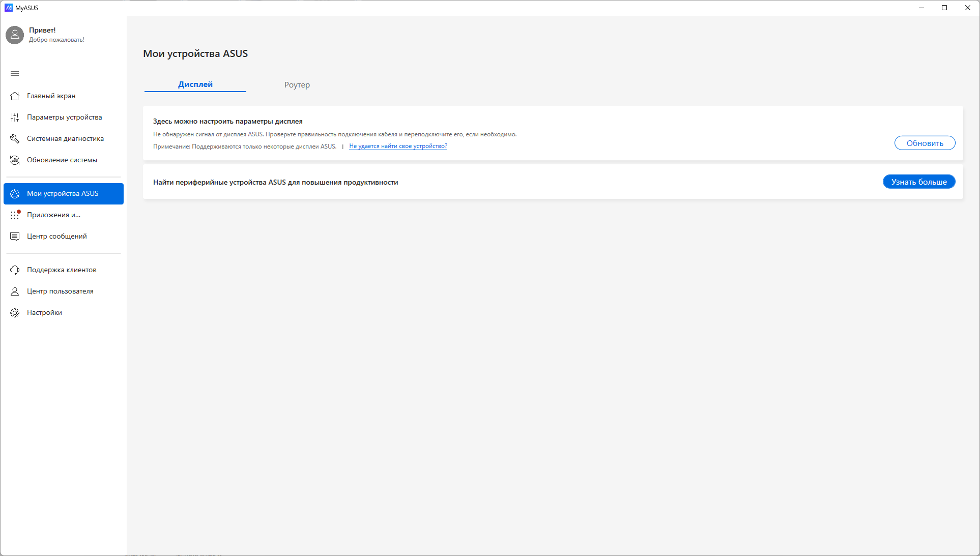Click the user avatar icon
Image resolution: width=980 pixels, height=556 pixels.
pyautogui.click(x=15, y=35)
